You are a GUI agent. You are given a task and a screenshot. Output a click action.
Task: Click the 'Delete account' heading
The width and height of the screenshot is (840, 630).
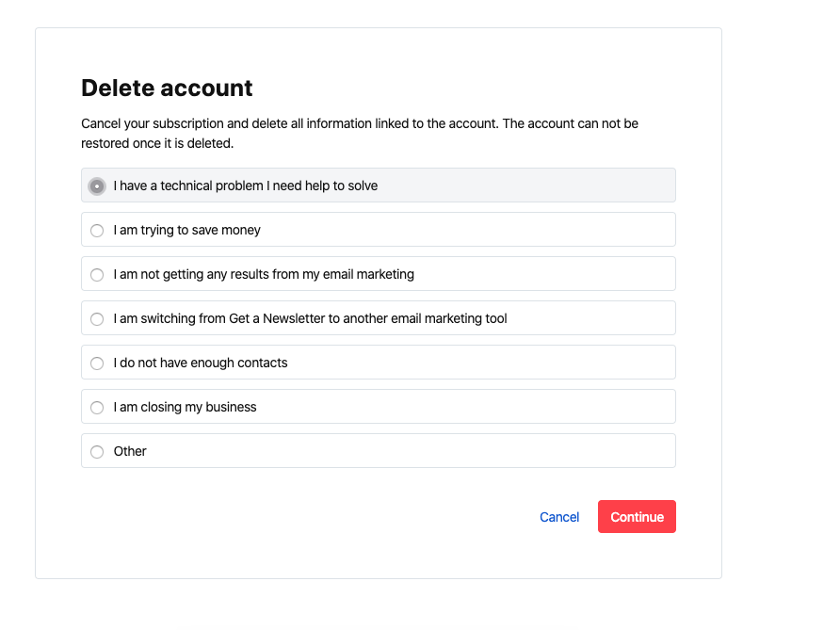(167, 89)
